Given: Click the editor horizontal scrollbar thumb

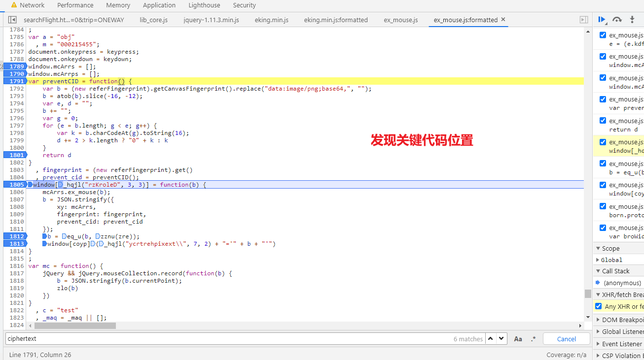Looking at the screenshot, I should (x=75, y=326).
